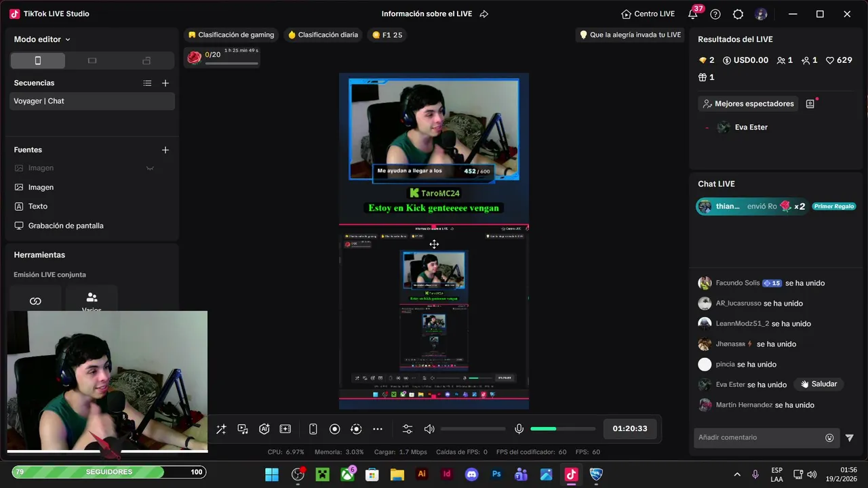Image resolution: width=868 pixels, height=488 pixels.
Task: Show hidden system tray icons
Action: tap(737, 474)
